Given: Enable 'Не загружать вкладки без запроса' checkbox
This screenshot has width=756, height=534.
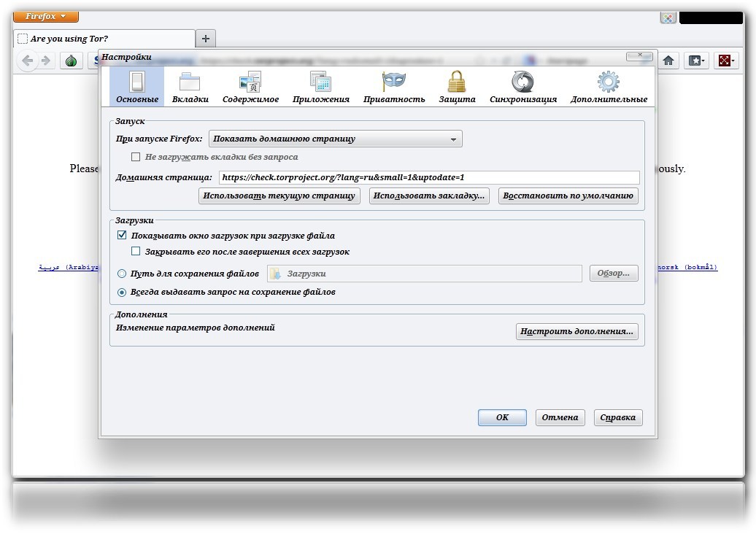Looking at the screenshot, I should click(x=136, y=157).
